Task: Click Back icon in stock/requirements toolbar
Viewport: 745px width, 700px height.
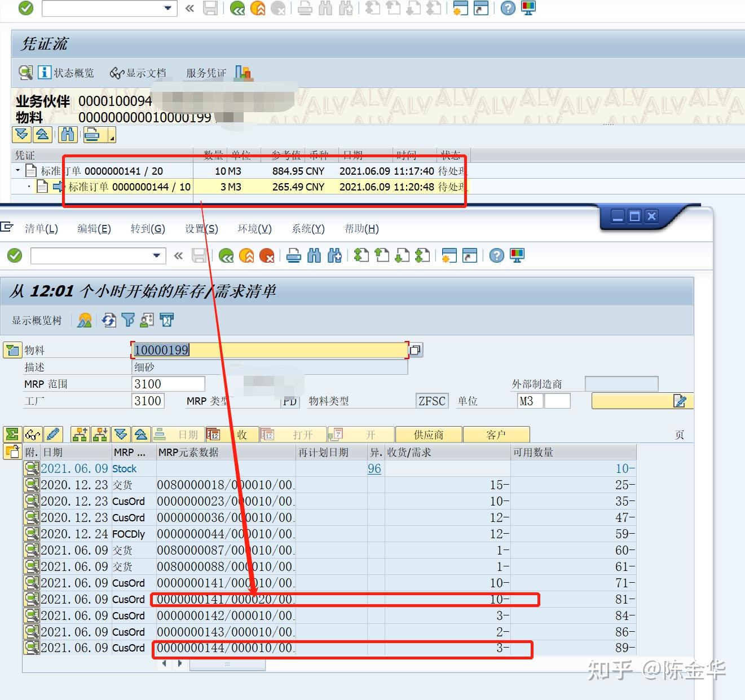Action: pyautogui.click(x=226, y=256)
